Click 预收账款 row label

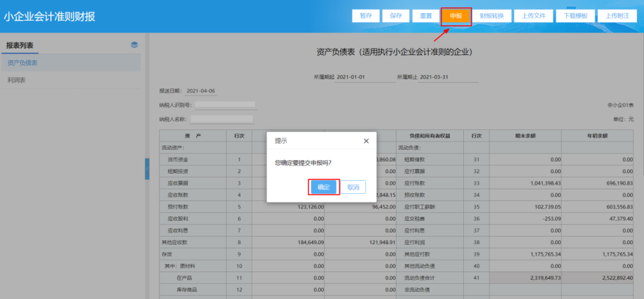414,195
